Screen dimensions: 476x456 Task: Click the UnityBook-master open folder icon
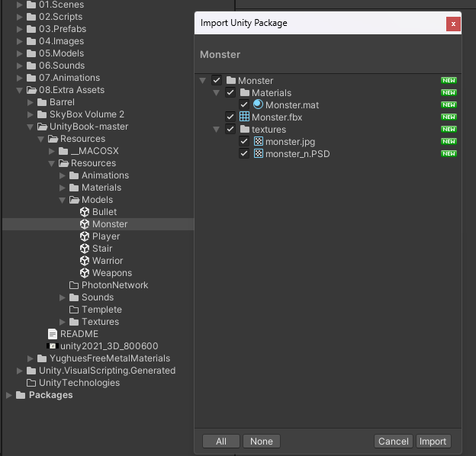(42, 127)
